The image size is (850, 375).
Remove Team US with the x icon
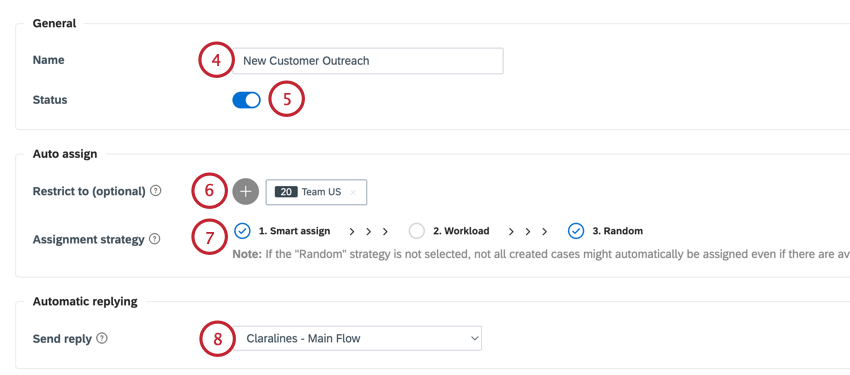353,192
